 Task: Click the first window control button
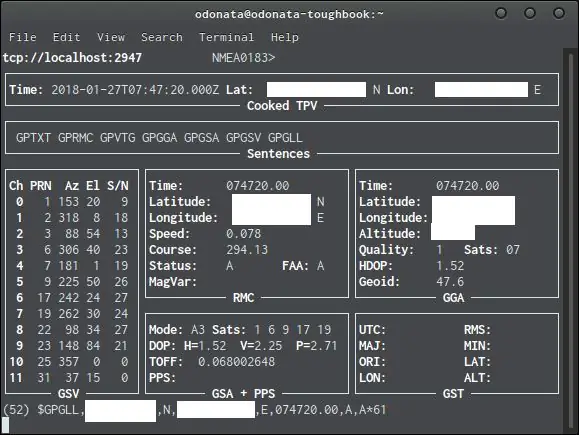(x=501, y=13)
